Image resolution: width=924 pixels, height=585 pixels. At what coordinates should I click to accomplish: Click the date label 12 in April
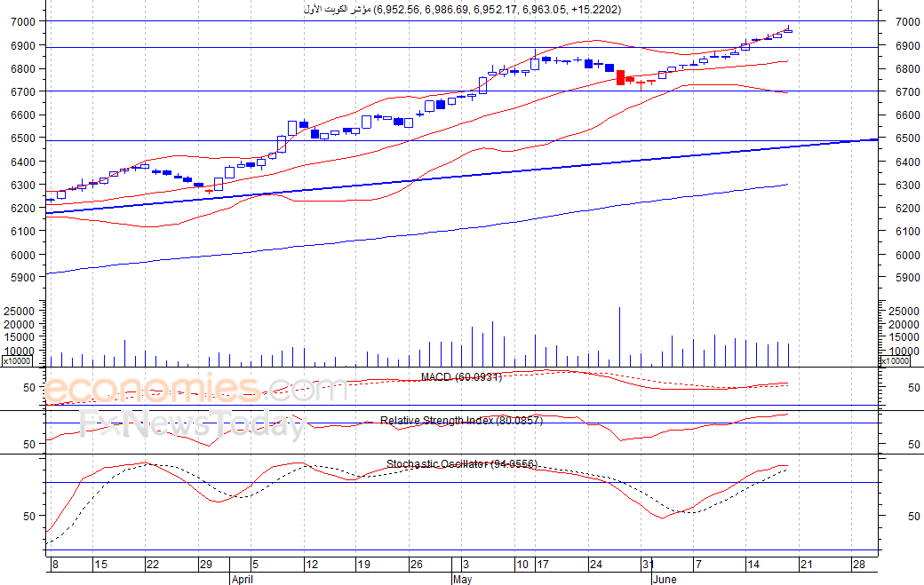coord(312,565)
